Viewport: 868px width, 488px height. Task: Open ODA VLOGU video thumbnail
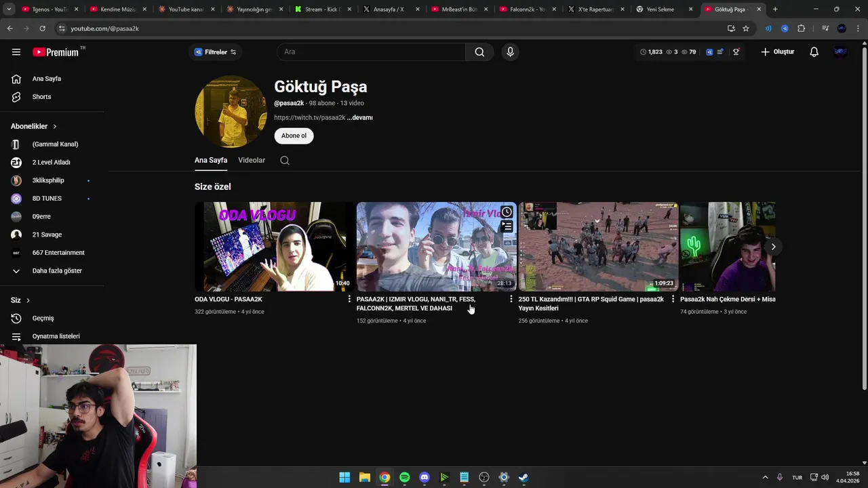[x=274, y=247]
